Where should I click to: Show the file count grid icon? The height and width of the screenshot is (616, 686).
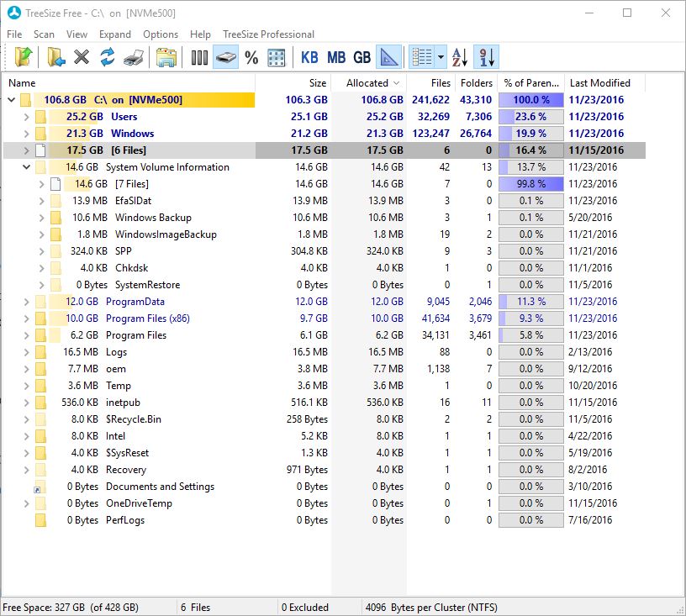(x=277, y=57)
